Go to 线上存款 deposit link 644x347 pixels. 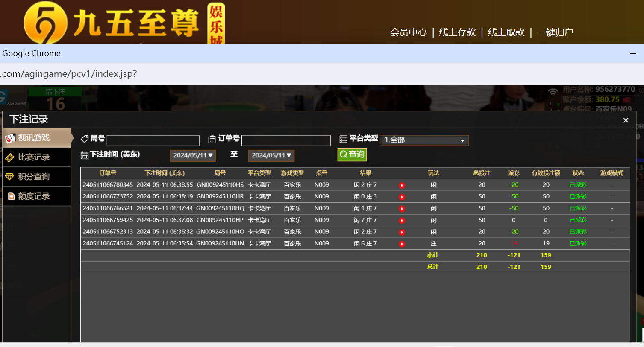point(457,32)
